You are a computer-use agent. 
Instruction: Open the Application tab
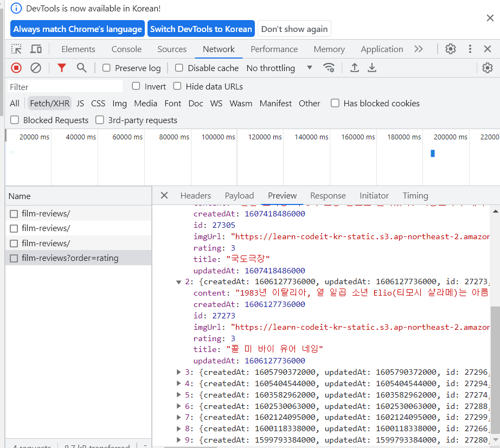[x=382, y=49]
